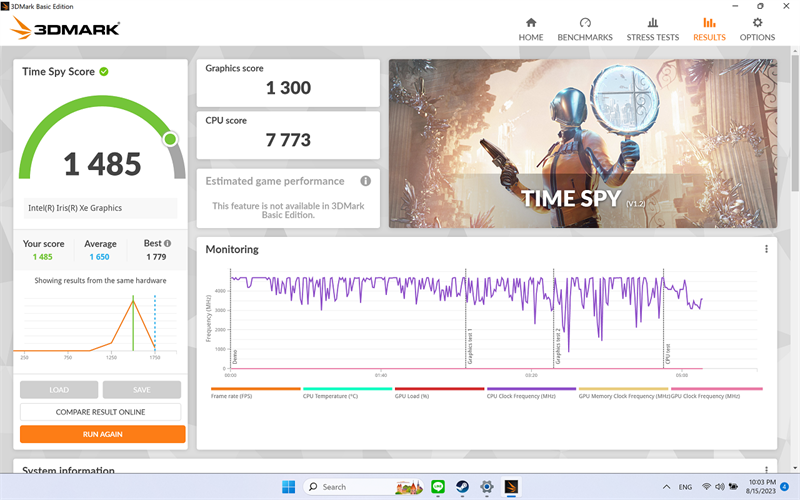Image resolution: width=800 pixels, height=500 pixels.
Task: Click the 3DMark taskbar icon
Action: [x=511, y=487]
